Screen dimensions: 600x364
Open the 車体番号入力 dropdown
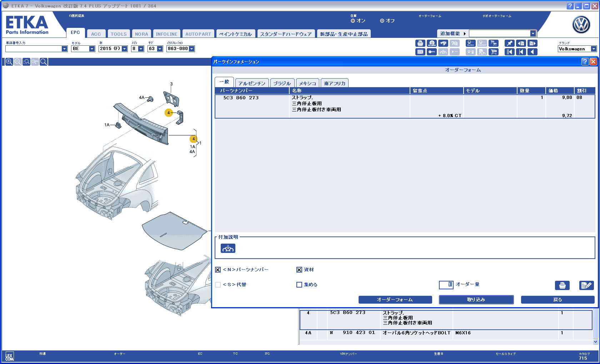coord(64,49)
